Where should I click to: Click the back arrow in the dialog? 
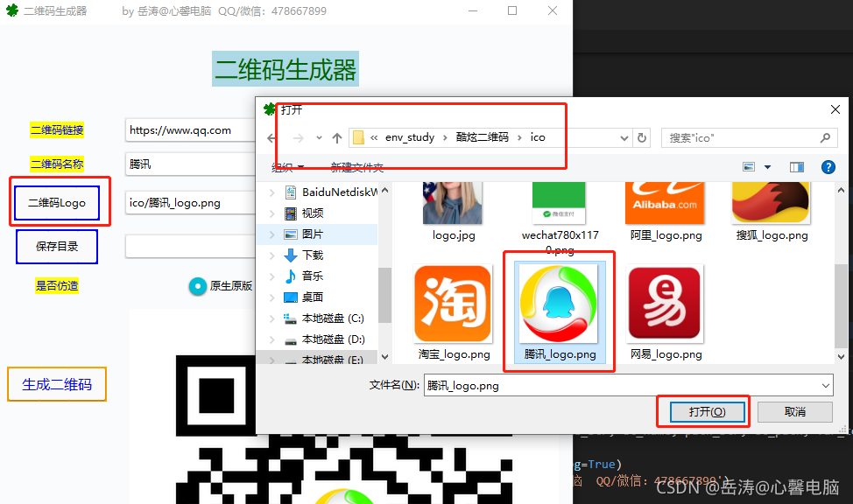(x=272, y=138)
